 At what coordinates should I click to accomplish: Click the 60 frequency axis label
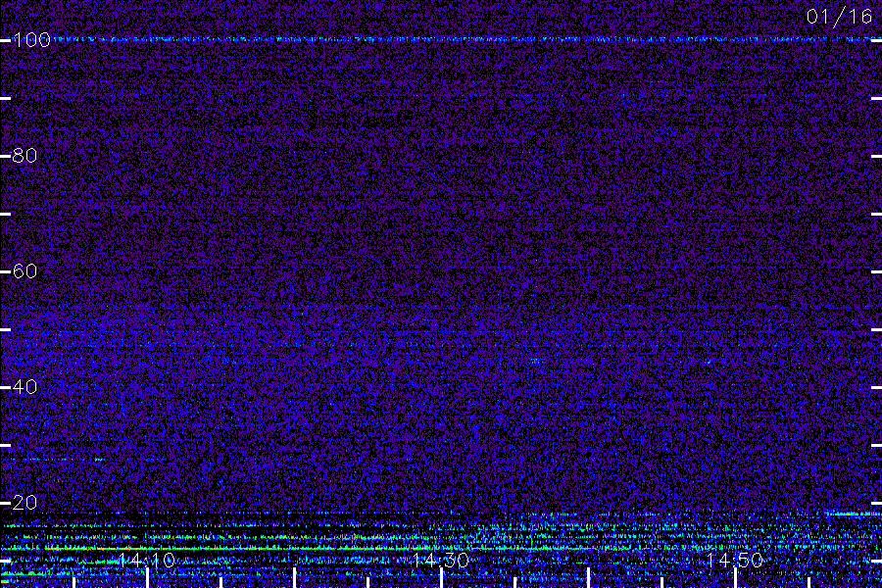(24, 271)
